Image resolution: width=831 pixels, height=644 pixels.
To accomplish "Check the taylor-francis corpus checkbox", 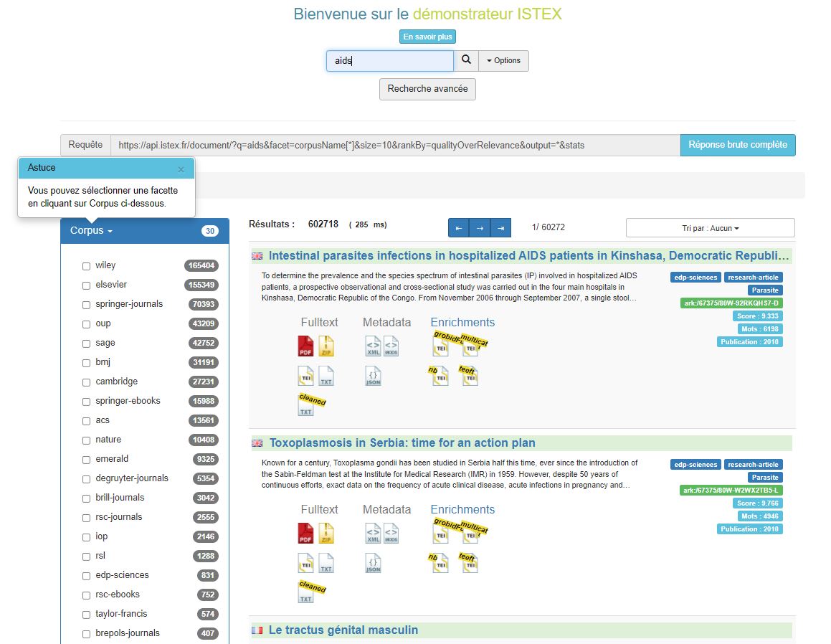I will pos(86,615).
